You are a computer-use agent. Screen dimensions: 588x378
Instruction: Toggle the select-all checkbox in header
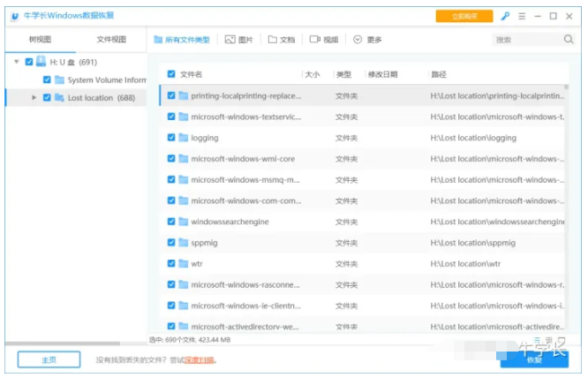point(171,74)
